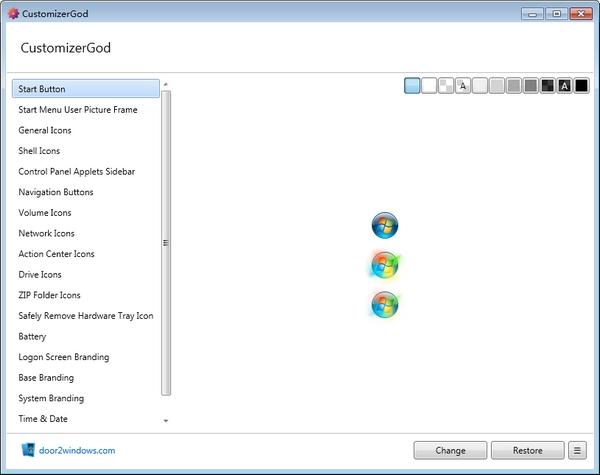Select Control Panel Applets Sidebar
The width and height of the screenshot is (600, 475).
(x=86, y=171)
